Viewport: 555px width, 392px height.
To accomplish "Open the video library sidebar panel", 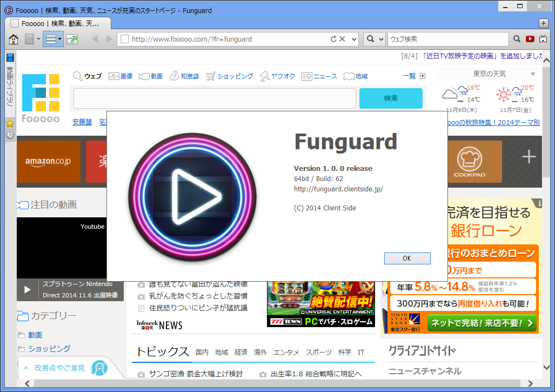I will [10, 57].
